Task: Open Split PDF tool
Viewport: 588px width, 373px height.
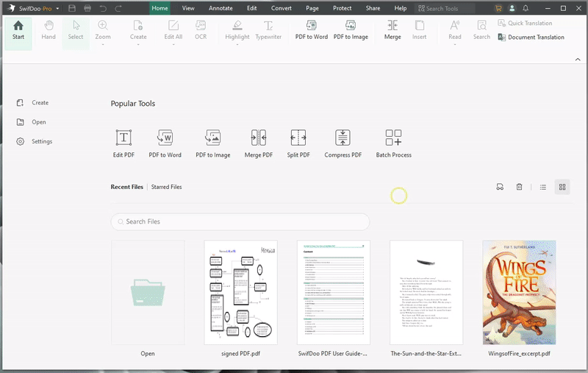Action: click(x=298, y=143)
